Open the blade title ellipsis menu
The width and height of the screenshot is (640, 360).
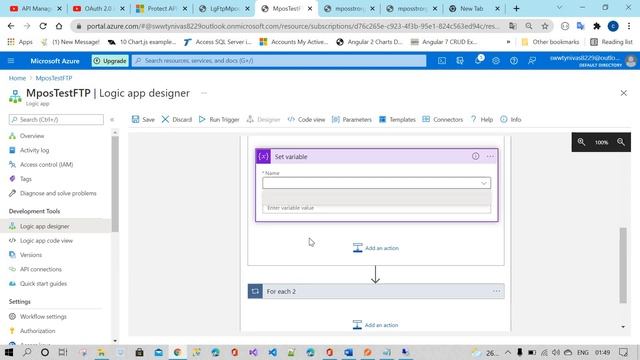point(204,93)
